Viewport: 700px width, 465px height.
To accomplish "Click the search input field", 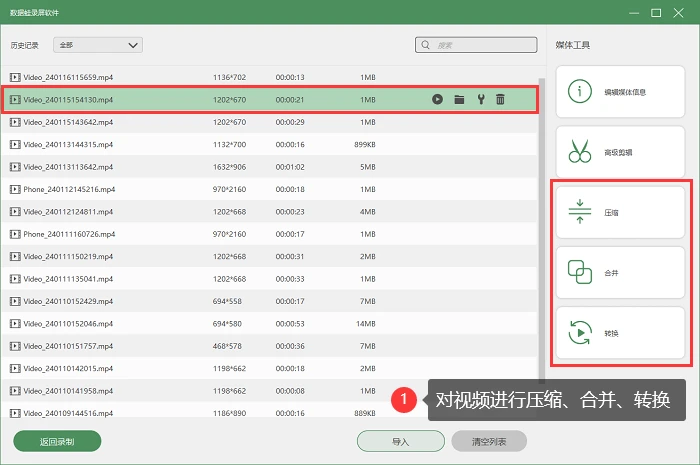I will click(x=476, y=45).
